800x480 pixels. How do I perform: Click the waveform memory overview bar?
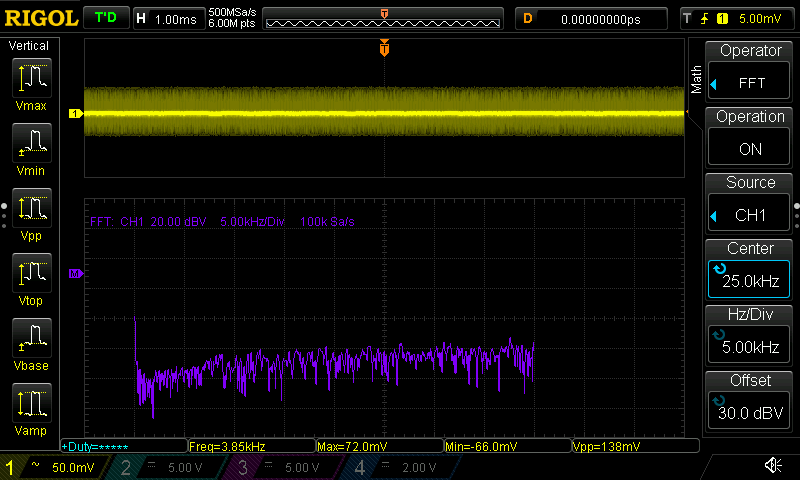[x=383, y=19]
